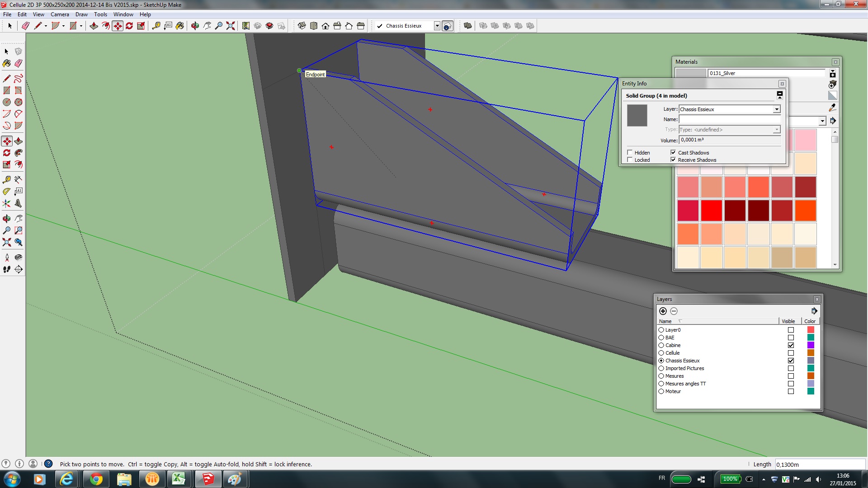Open the Camera menu
Viewport: 868px width, 488px height.
60,14
